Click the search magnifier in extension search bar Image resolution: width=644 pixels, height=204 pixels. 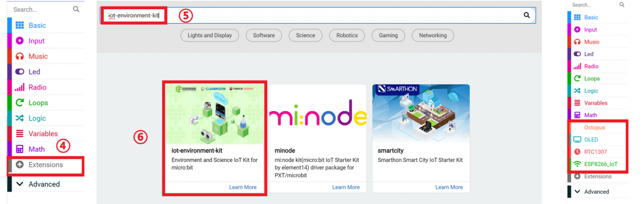pyautogui.click(x=526, y=15)
